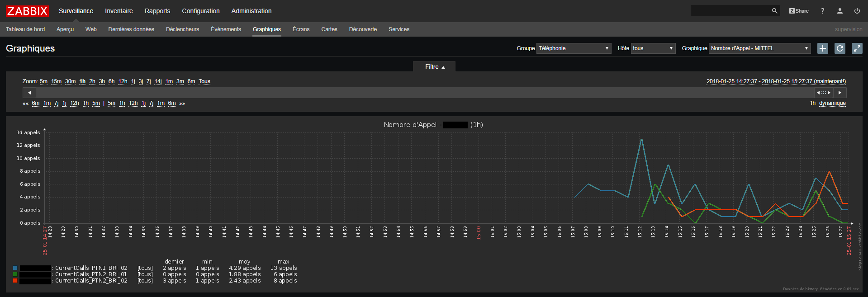The width and height of the screenshot is (868, 297).
Task: Open the Écrans tab
Action: pos(301,29)
